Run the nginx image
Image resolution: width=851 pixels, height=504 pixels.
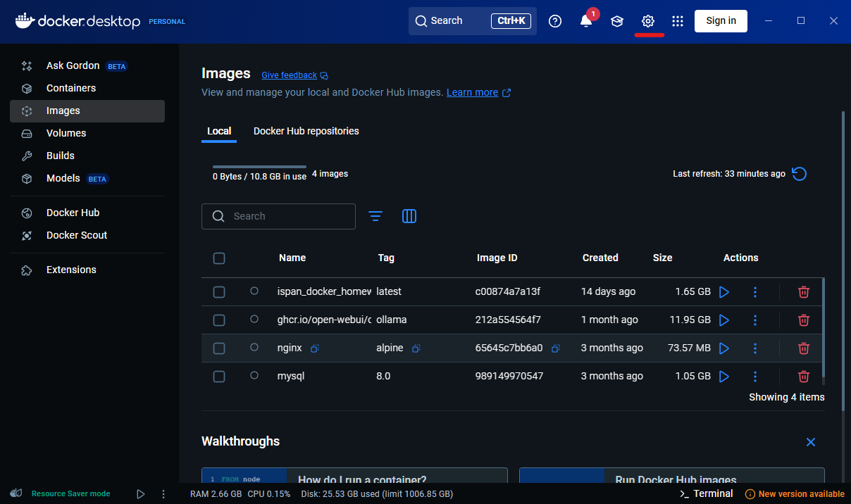[x=724, y=348]
